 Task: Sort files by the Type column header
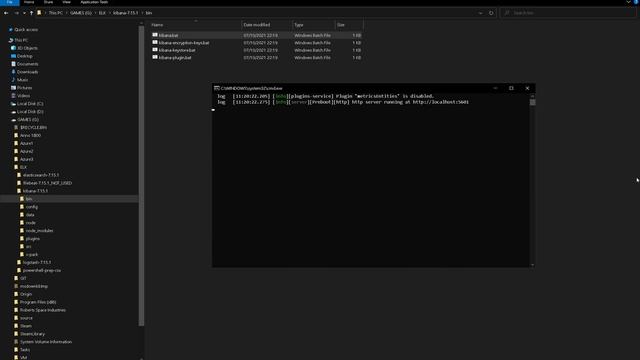[313, 25]
